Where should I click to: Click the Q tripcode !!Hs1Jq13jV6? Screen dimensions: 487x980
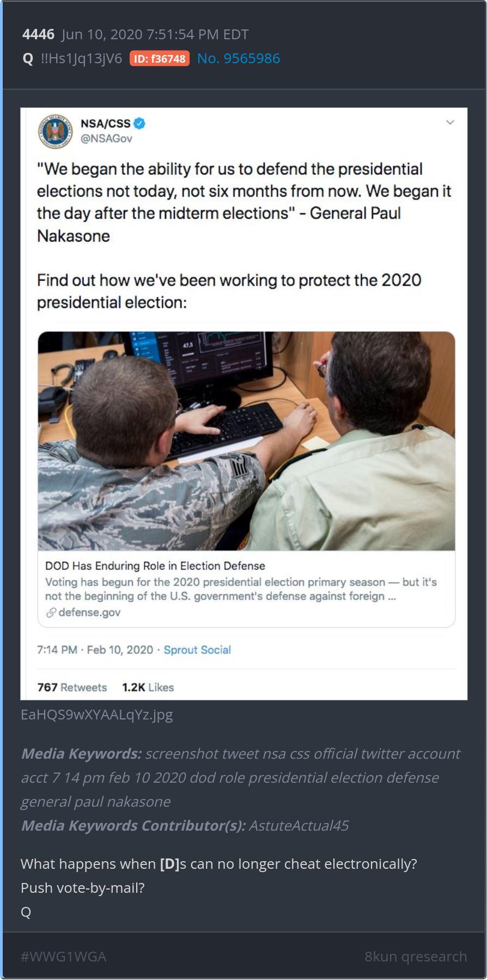click(81, 58)
